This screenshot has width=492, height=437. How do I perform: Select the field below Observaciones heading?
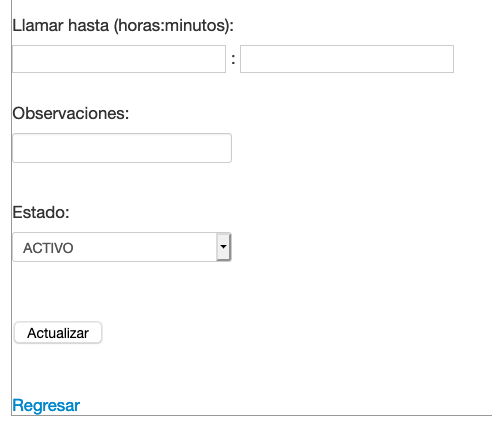(x=122, y=148)
